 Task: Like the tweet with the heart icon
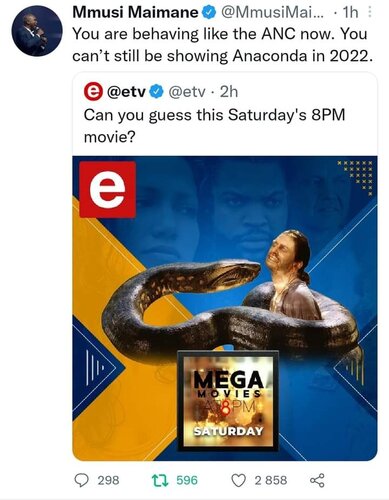click(238, 480)
